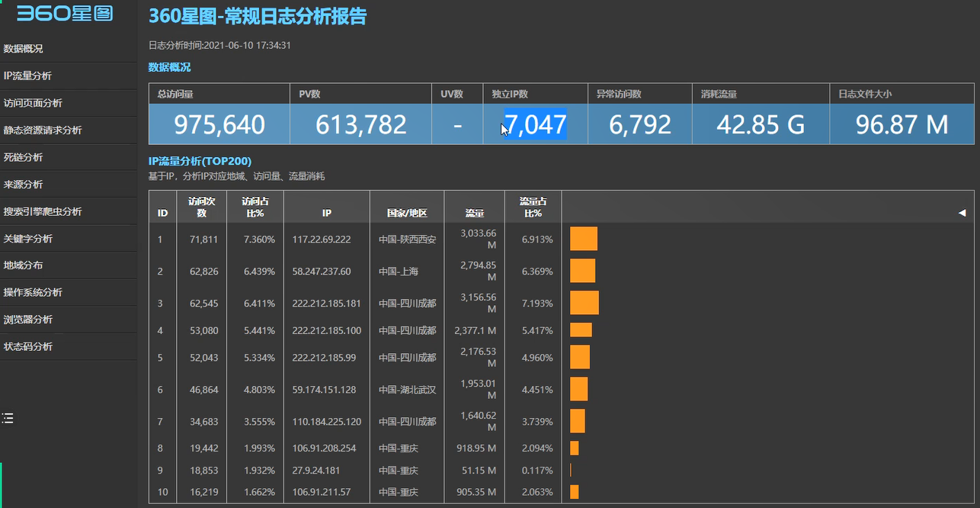The height and width of the screenshot is (508, 980).
Task: Open 死链分析 in the sidebar
Action: [24, 157]
